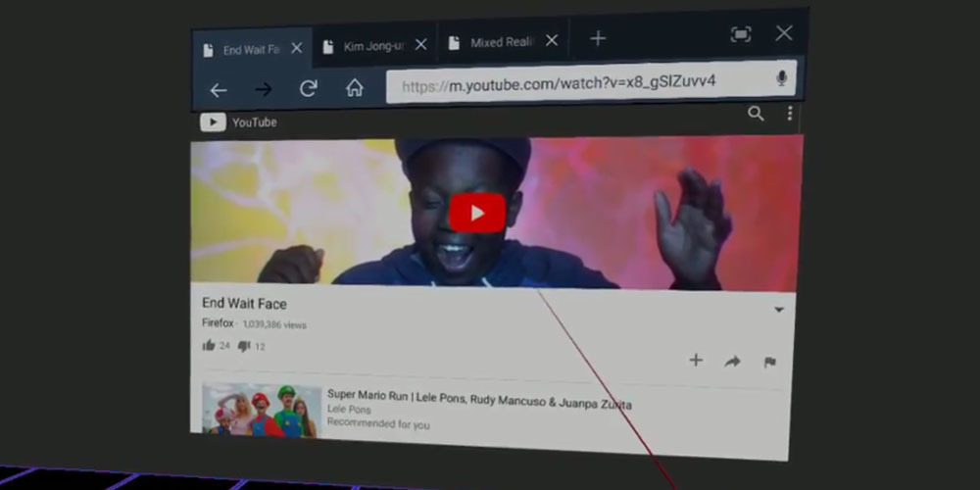Close the Kim Jong-un tab
Screen dimensions: 980x490
tap(421, 44)
